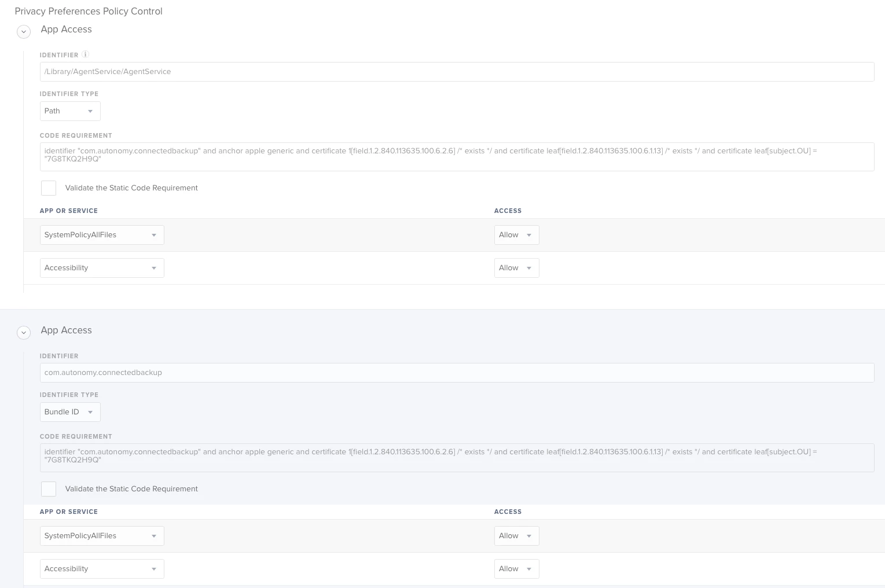885x588 pixels.
Task: Click the CODE REQUIREMENT label in the Path section
Action: click(x=76, y=135)
